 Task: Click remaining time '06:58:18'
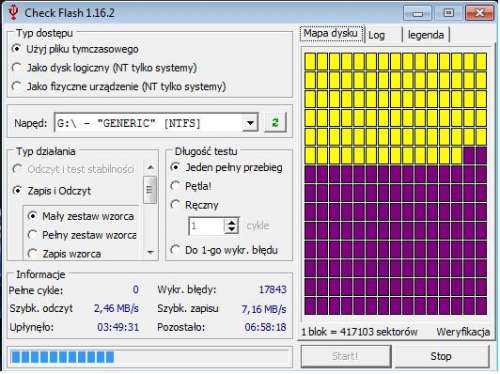coord(265,327)
